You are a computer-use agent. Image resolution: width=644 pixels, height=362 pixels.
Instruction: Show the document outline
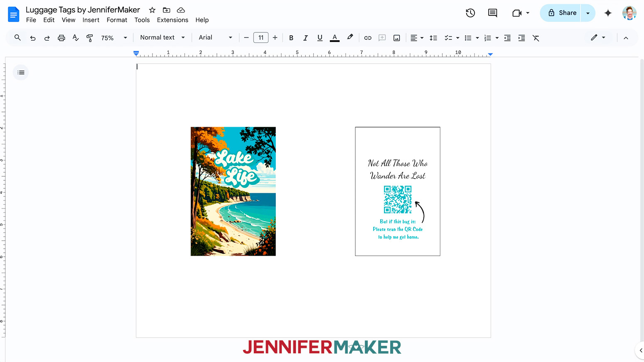21,72
